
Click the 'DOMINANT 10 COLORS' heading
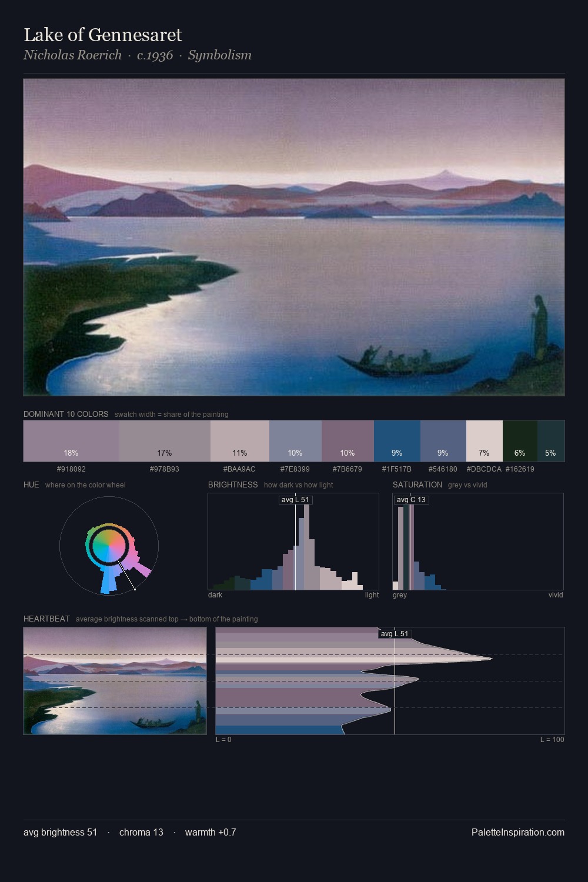66,414
